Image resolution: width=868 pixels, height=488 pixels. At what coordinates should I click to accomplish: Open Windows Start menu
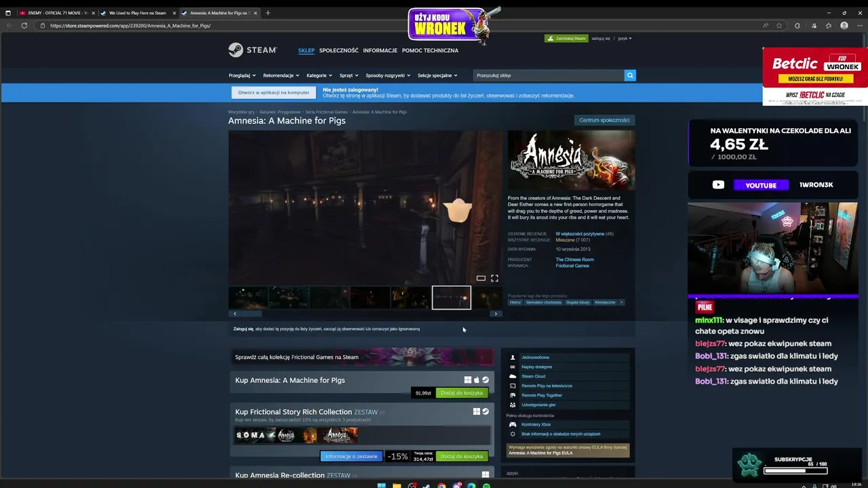point(381,485)
